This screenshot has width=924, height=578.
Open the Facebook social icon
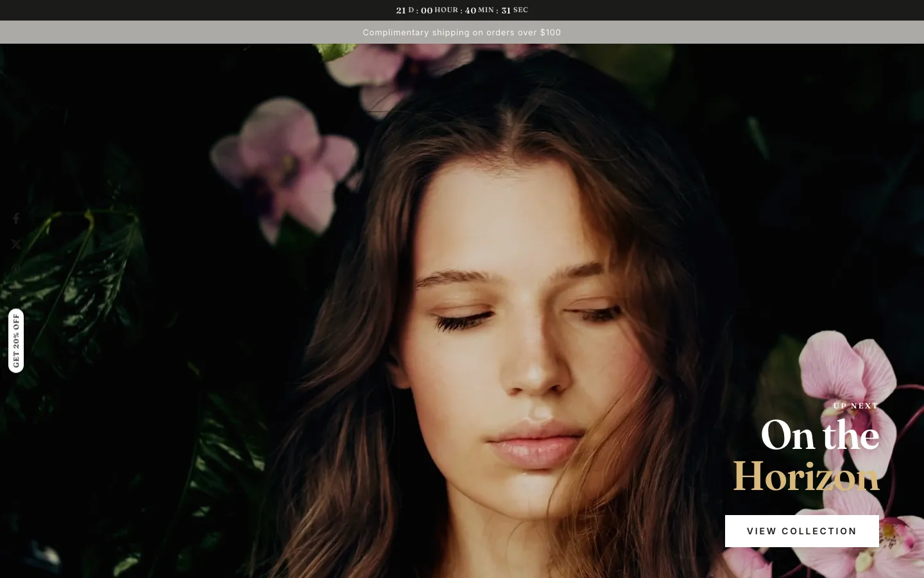(16, 218)
